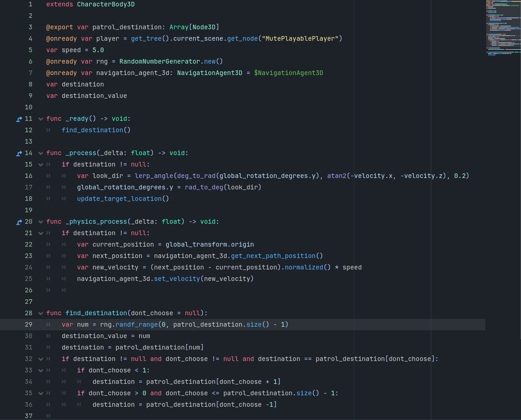Click 'randf_range' call on line 29
Image resolution: width=521 pixels, height=420 pixels.
pos(136,325)
